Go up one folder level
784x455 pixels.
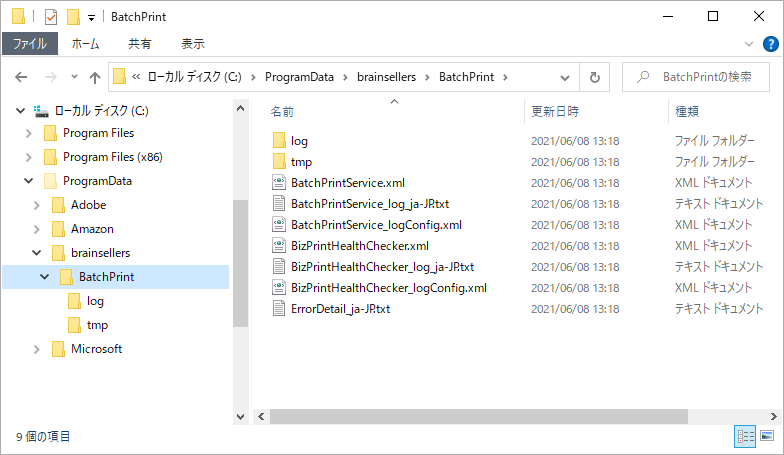point(95,77)
